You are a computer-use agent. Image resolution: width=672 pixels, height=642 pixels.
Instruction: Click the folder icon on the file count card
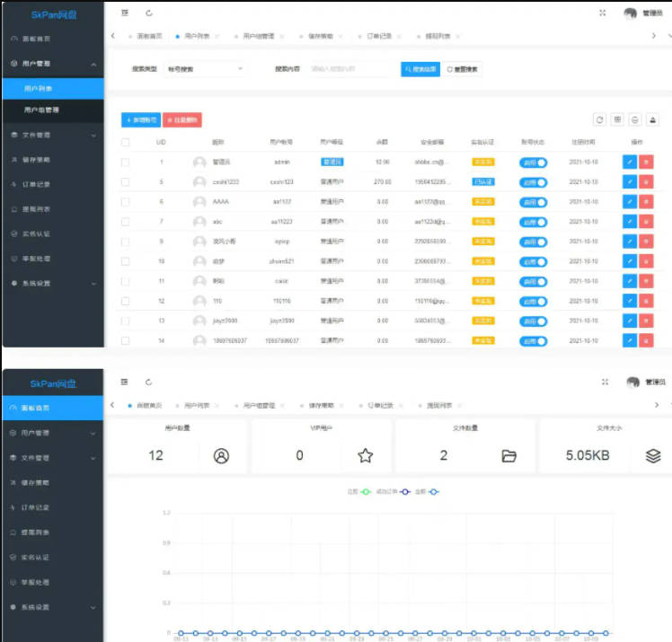pyautogui.click(x=508, y=456)
